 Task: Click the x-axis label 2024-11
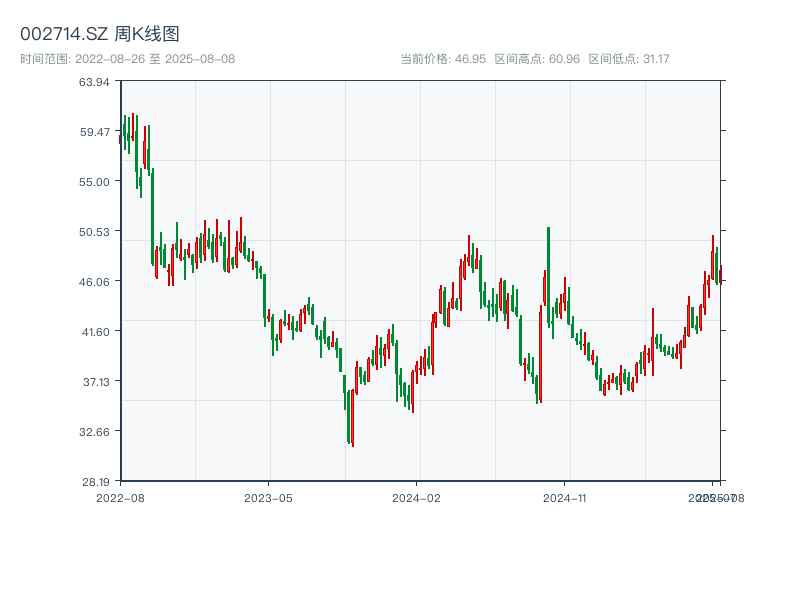[564, 498]
